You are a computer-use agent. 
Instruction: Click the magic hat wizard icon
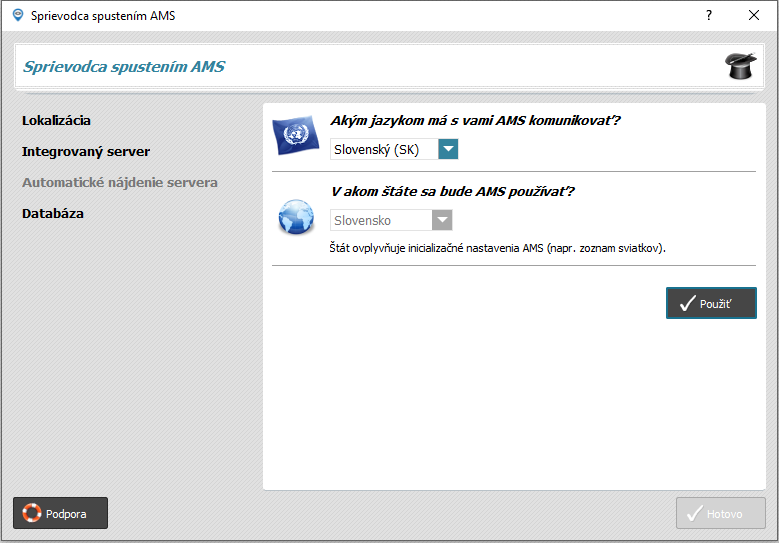[x=740, y=66]
